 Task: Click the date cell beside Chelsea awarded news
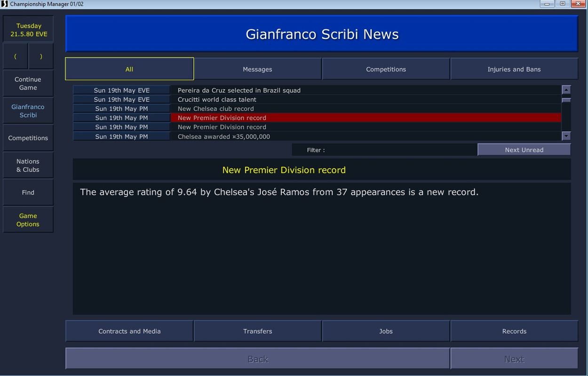point(121,136)
